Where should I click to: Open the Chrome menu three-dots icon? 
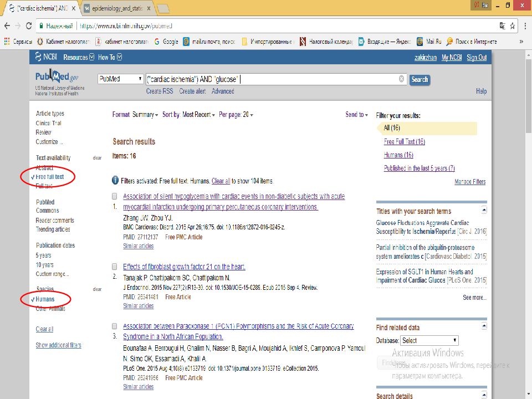pyautogui.click(x=525, y=26)
